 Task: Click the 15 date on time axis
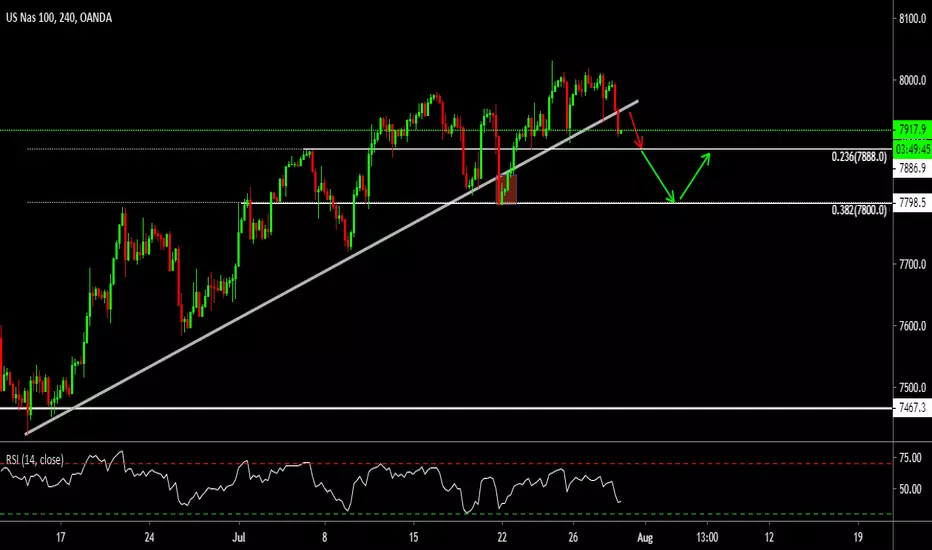(414, 538)
